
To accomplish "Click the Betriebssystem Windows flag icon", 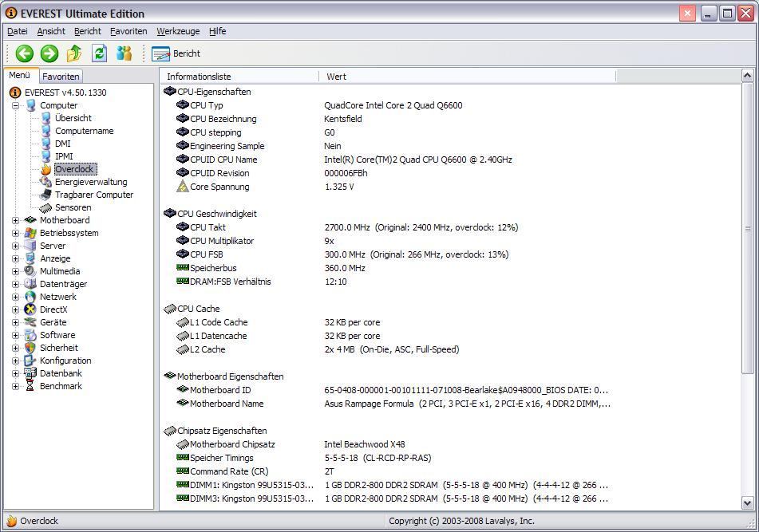I will coord(30,233).
